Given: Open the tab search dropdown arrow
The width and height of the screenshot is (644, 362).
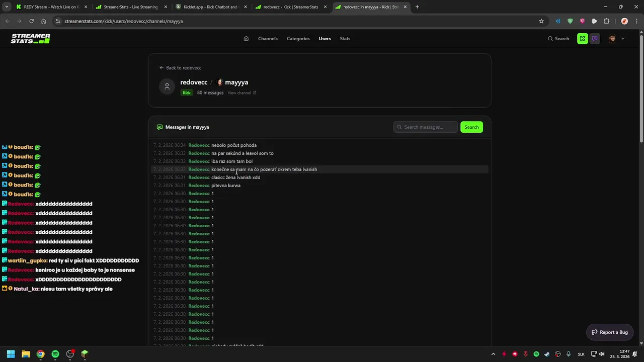Looking at the screenshot, I should [7, 7].
